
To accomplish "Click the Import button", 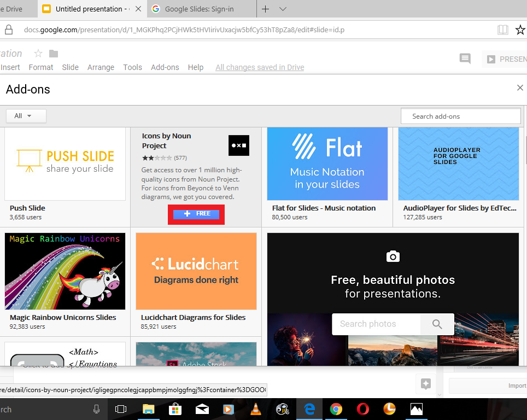I will [488, 386].
